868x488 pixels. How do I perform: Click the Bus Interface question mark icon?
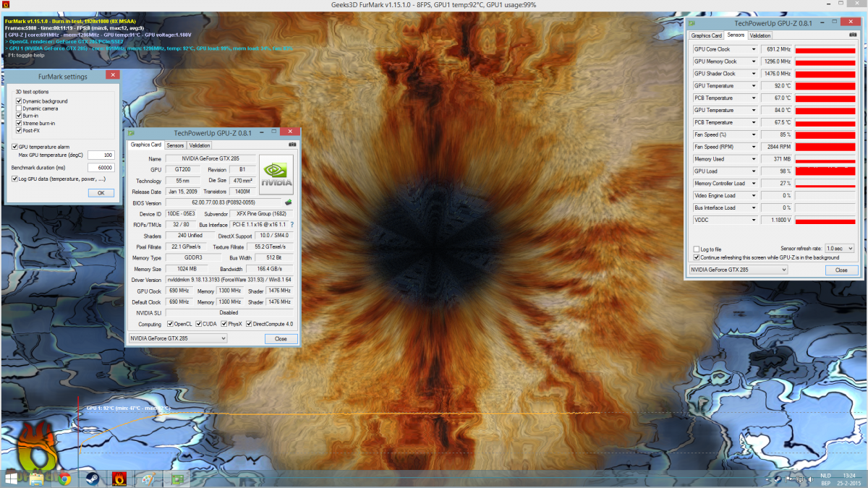(292, 225)
